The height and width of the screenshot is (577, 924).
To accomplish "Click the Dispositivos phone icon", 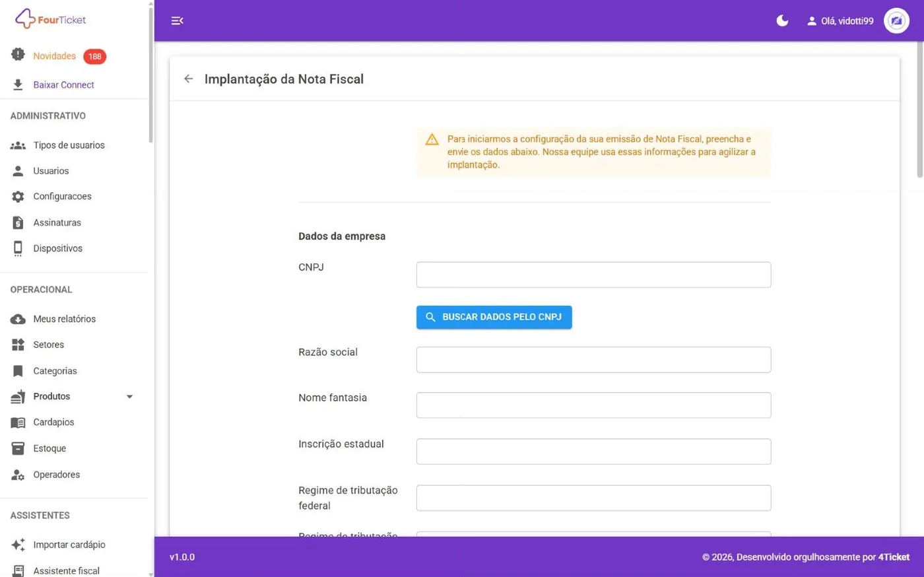I will click(x=18, y=248).
